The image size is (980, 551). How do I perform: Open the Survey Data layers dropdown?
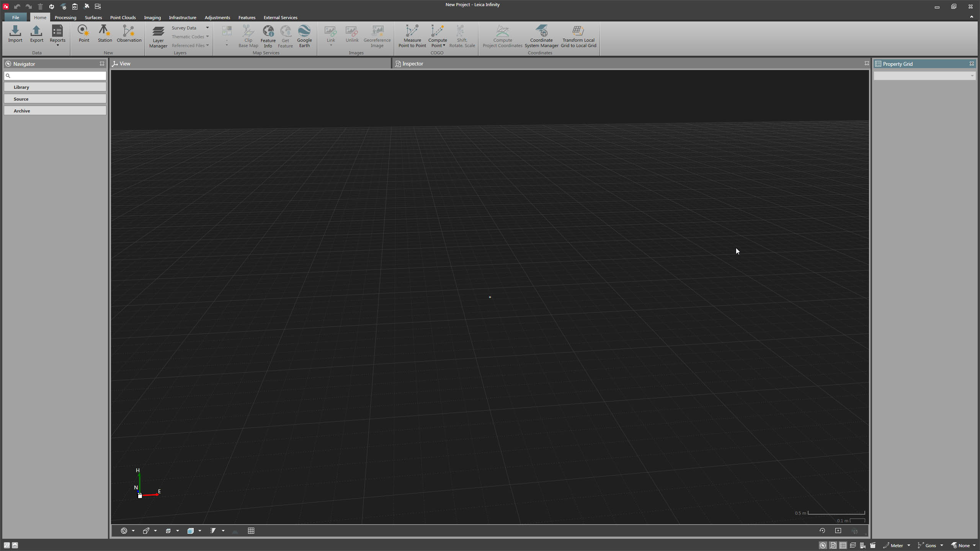pyautogui.click(x=207, y=28)
